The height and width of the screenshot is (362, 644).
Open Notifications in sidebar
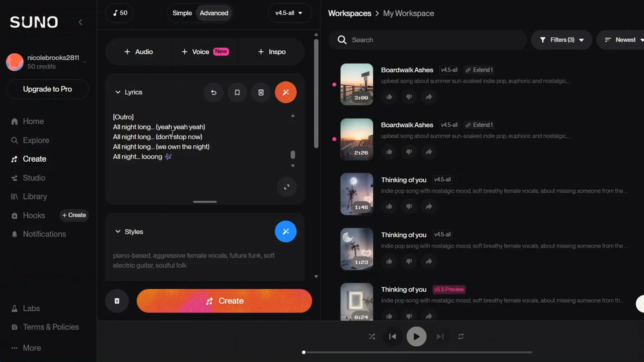click(x=39, y=234)
